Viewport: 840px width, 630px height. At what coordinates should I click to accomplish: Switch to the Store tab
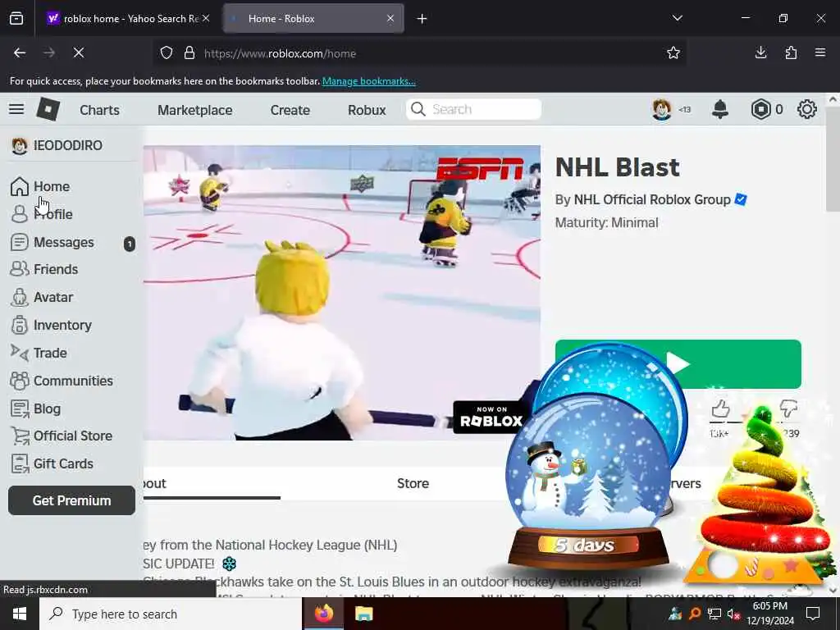(413, 483)
